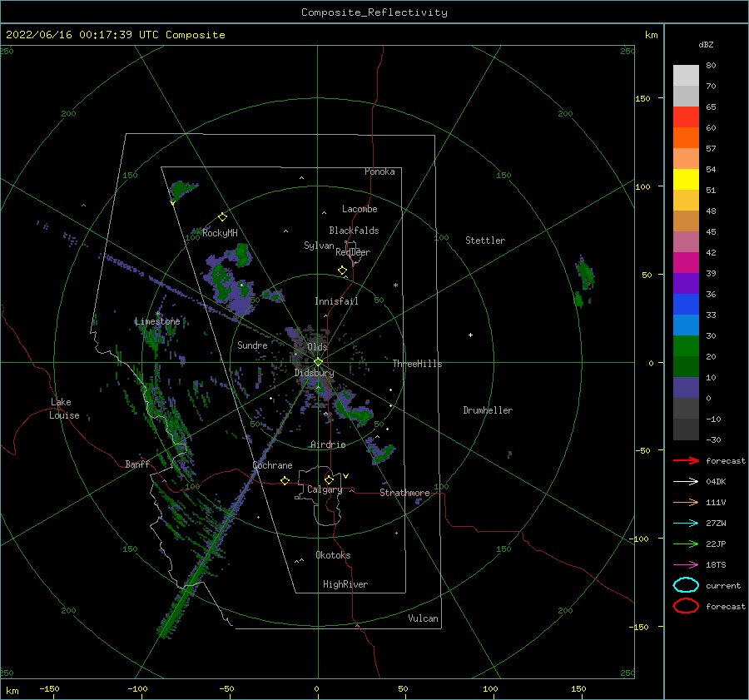This screenshot has height=700, width=749.
Task: Click the Strathmore label
Action: click(x=404, y=493)
